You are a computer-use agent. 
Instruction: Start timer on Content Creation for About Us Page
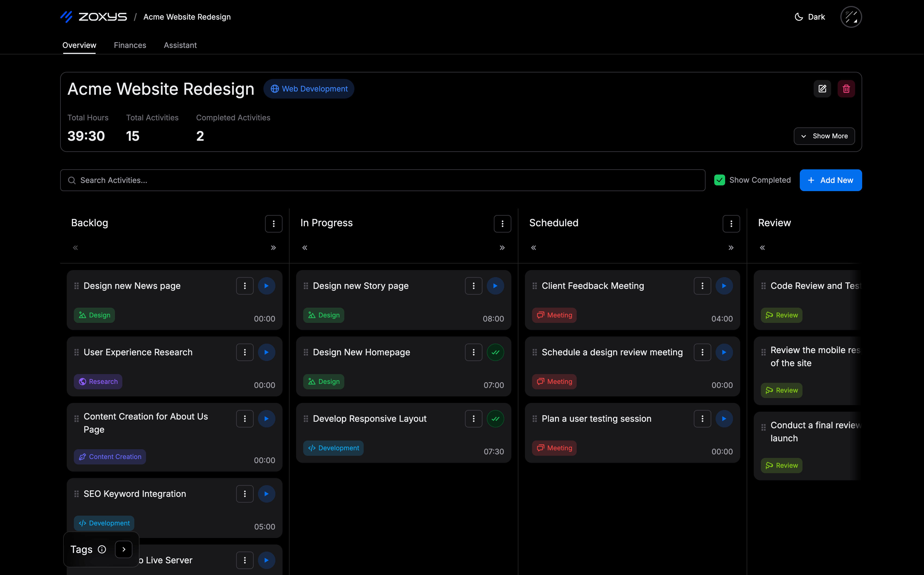266,419
